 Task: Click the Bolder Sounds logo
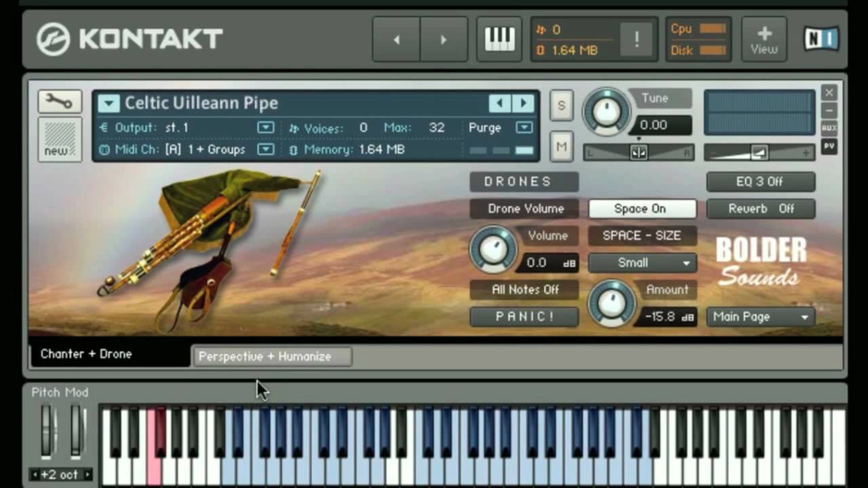pos(761,261)
